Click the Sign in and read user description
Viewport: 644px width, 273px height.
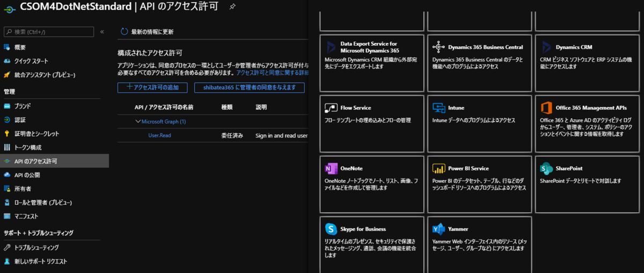point(281,135)
